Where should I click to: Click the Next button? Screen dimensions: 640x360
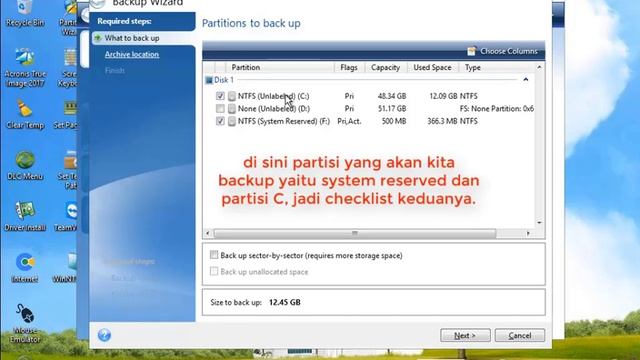click(x=465, y=336)
